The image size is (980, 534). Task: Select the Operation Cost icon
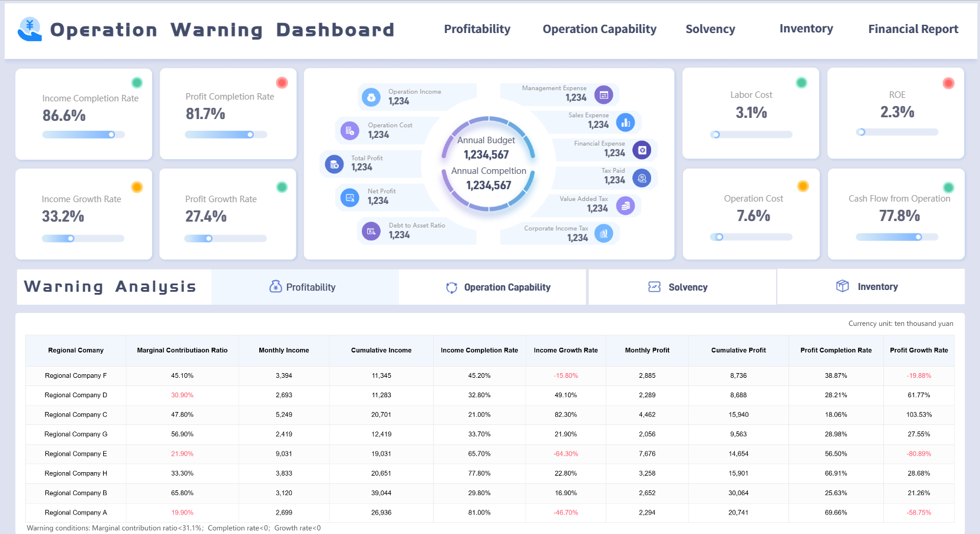(351, 131)
